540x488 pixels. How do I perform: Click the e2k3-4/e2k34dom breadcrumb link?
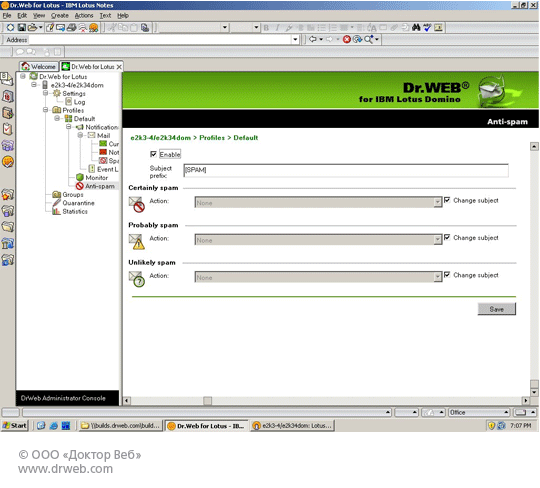(x=160, y=138)
